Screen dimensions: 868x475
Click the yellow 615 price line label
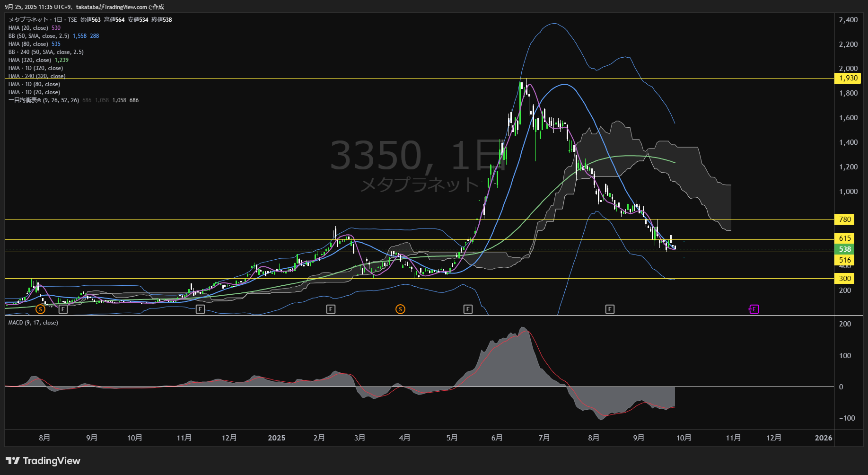(845, 238)
